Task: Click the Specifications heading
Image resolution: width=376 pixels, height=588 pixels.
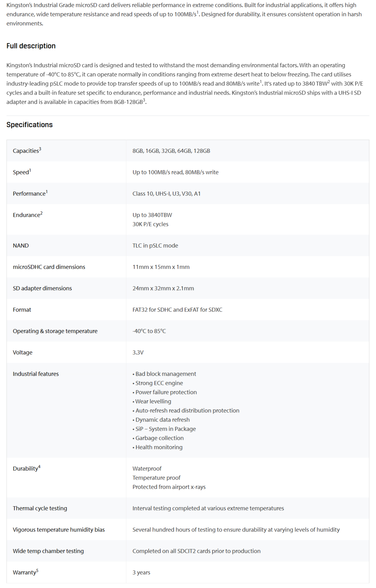Action: coord(29,125)
